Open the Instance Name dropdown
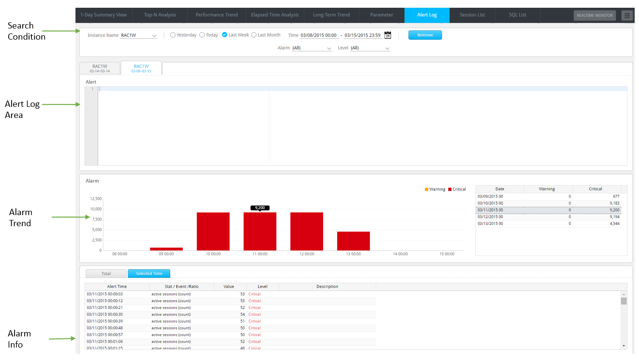639x364 pixels. 139,35
